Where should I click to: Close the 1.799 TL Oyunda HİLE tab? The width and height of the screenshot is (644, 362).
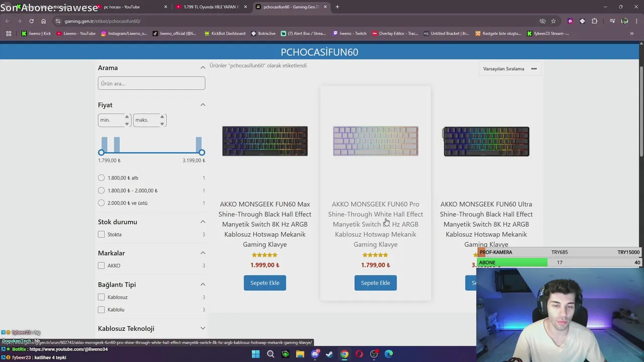click(246, 7)
